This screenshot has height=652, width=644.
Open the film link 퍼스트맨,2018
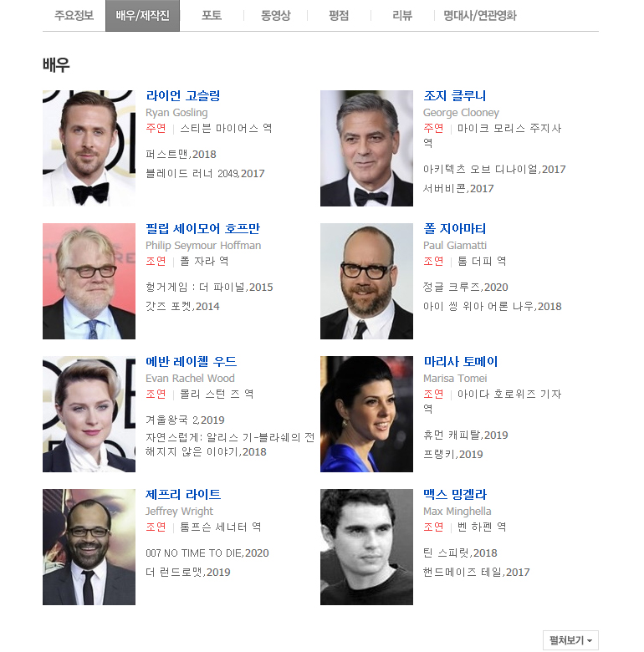pyautogui.click(x=181, y=155)
